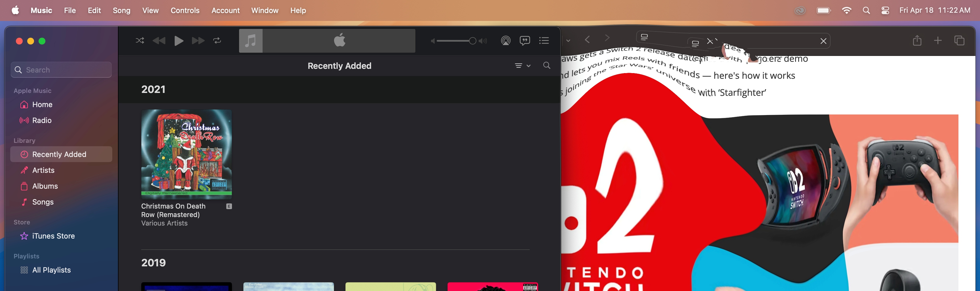
Task: Select Recently Added in Library
Action: 61,154
